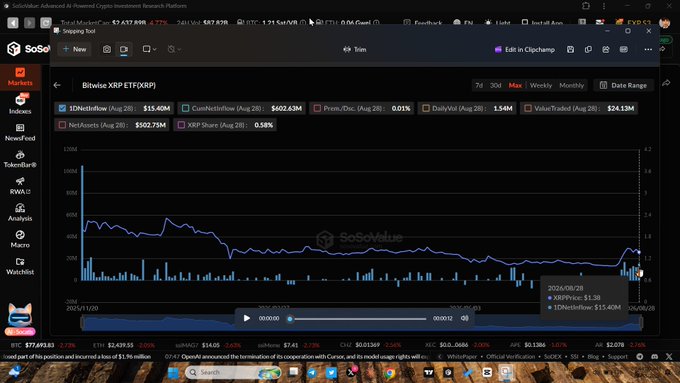Image resolution: width=680 pixels, height=383 pixels.
Task: Toggle the DailyVol checkbox
Action: [x=426, y=108]
